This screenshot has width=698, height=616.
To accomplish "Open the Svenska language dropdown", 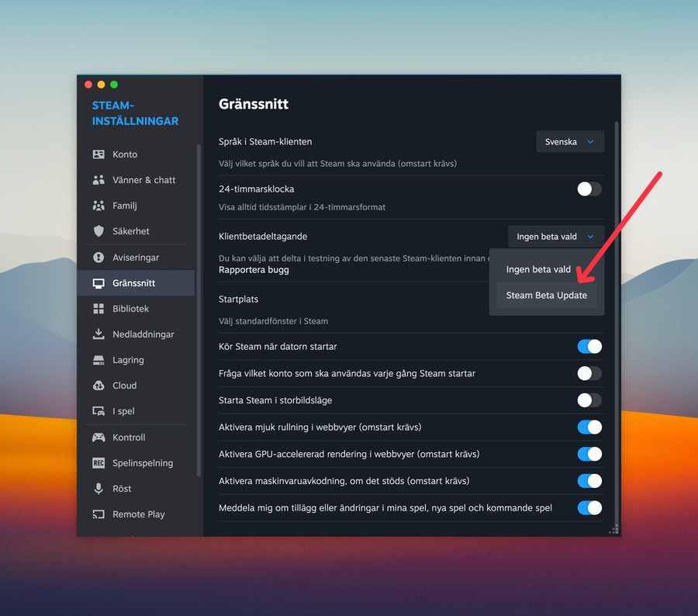I will (569, 142).
